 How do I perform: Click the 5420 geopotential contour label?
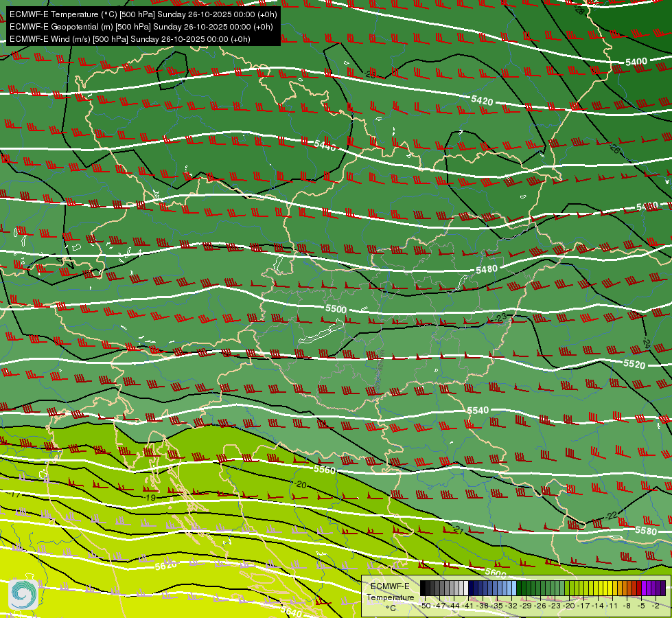(482, 101)
